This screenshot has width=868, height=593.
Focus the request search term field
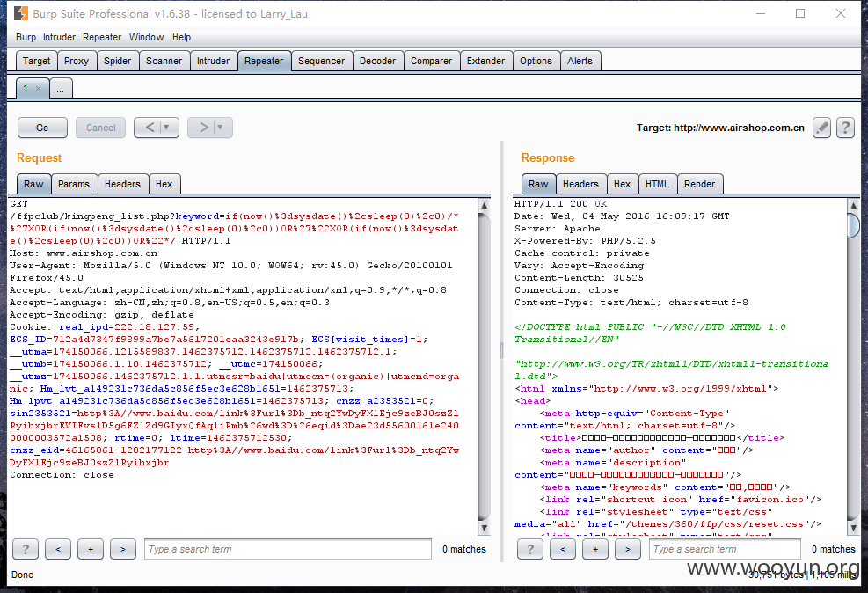(288, 549)
